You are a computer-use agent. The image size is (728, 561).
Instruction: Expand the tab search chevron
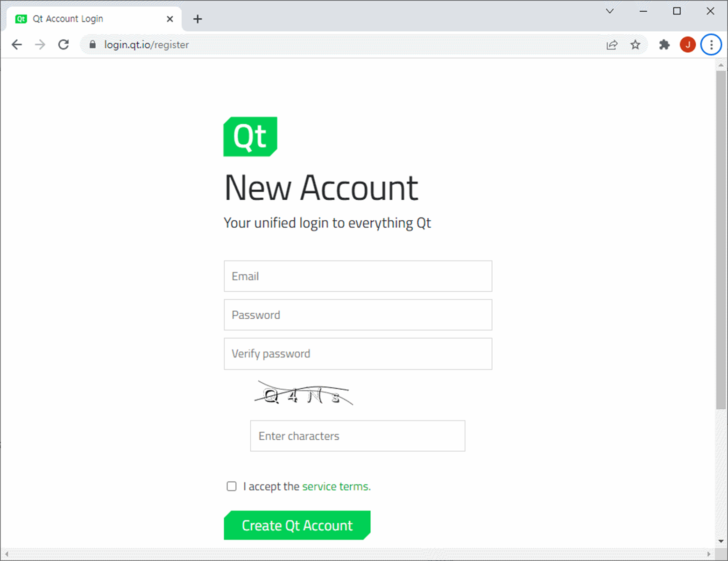609,11
